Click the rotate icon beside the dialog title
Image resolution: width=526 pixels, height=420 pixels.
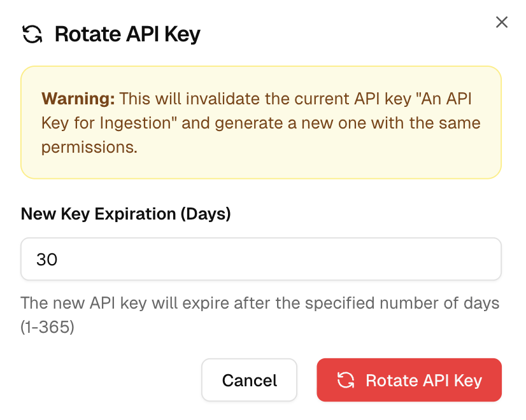[32, 34]
